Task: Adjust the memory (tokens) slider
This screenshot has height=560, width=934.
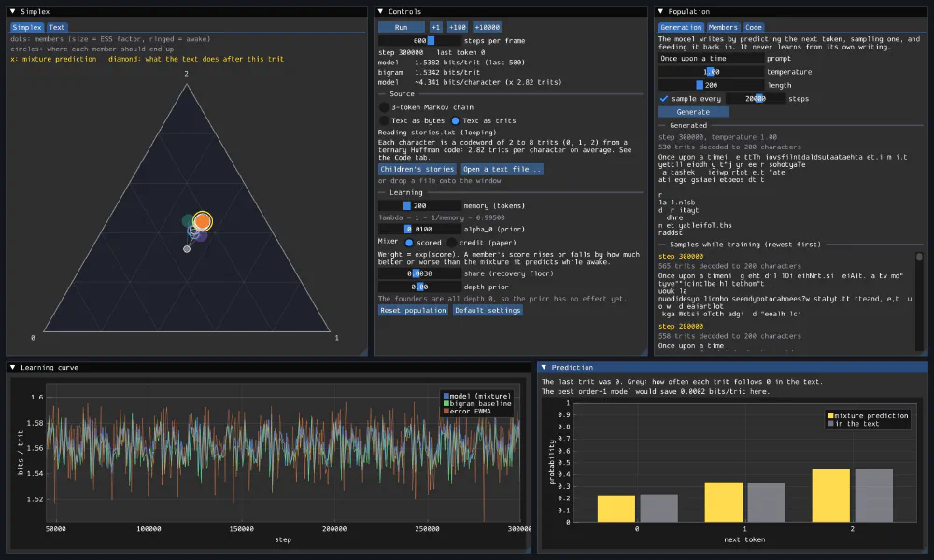Action: (419, 206)
